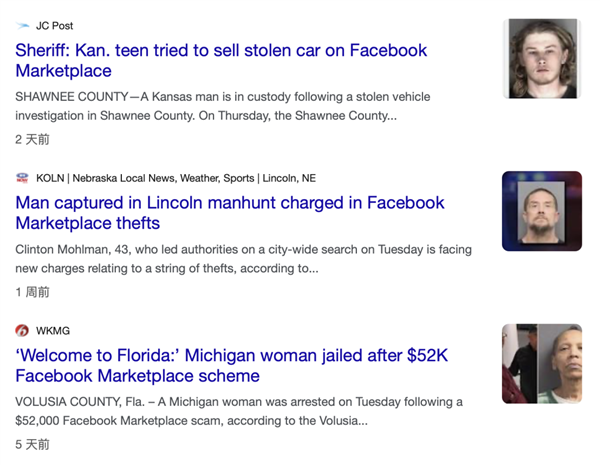Click the '1 周前' timestamp
600x465 pixels.
coord(32,292)
